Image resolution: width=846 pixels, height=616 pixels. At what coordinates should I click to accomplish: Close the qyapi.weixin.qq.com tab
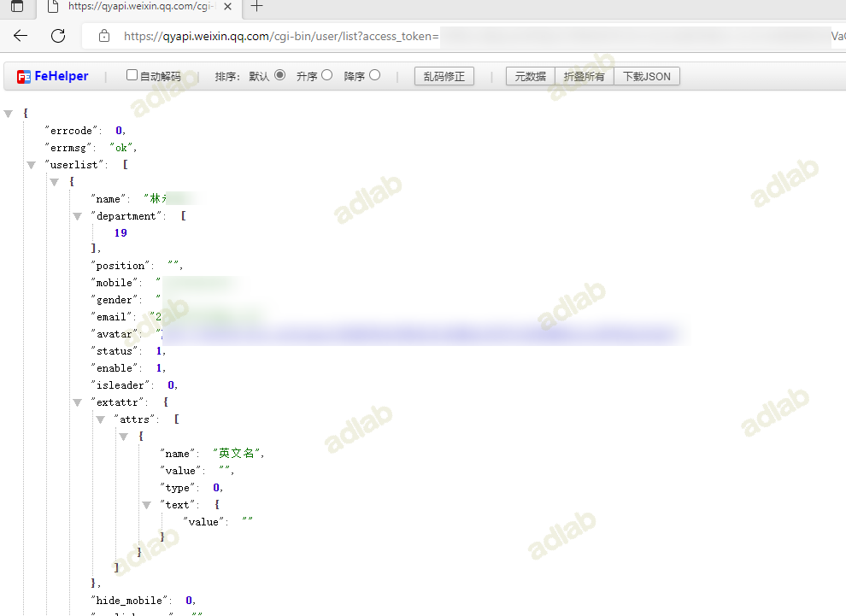click(227, 6)
